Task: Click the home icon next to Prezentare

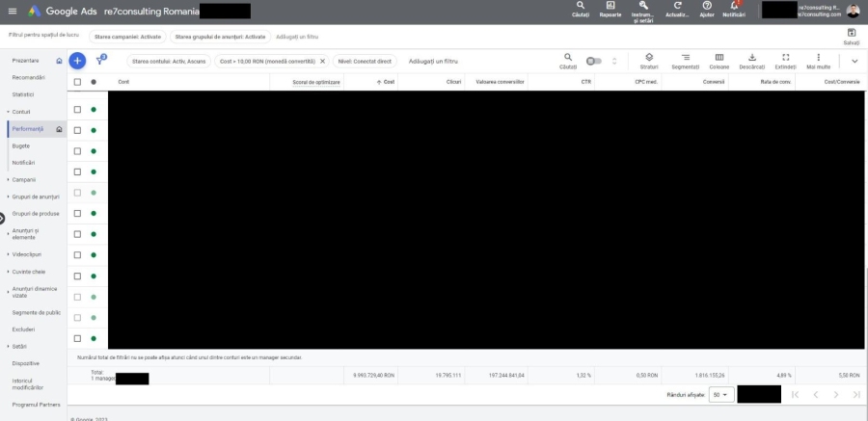Action: tap(59, 61)
